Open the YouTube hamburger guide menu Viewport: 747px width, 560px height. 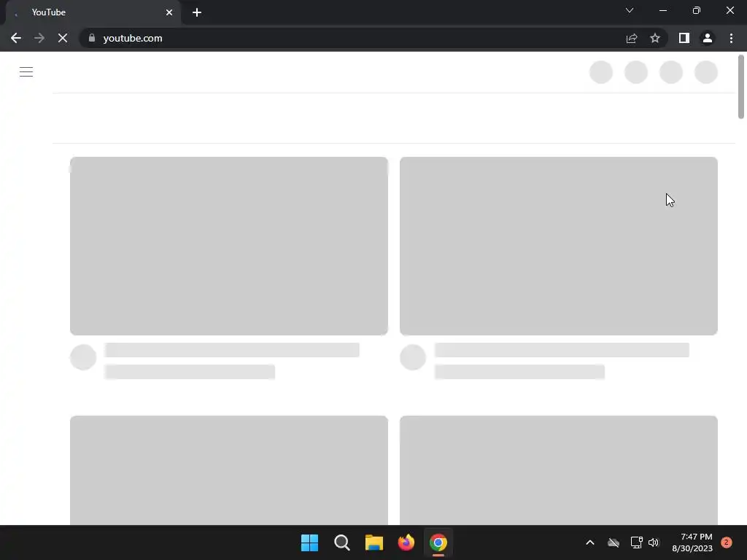pyautogui.click(x=26, y=72)
